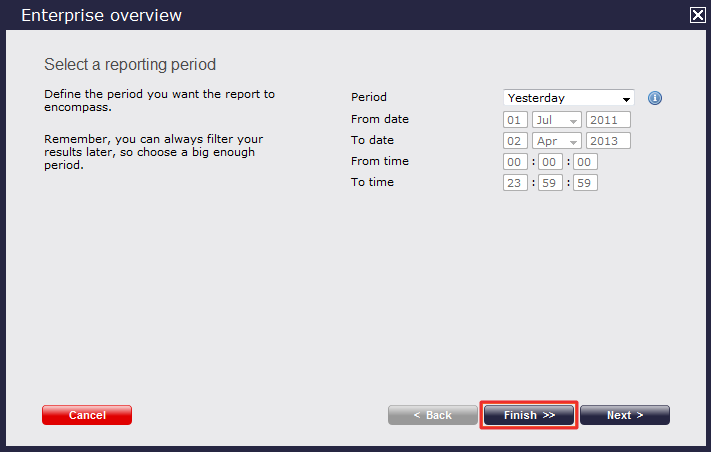Expand the From date month dropdown (Jul)

coord(556,120)
